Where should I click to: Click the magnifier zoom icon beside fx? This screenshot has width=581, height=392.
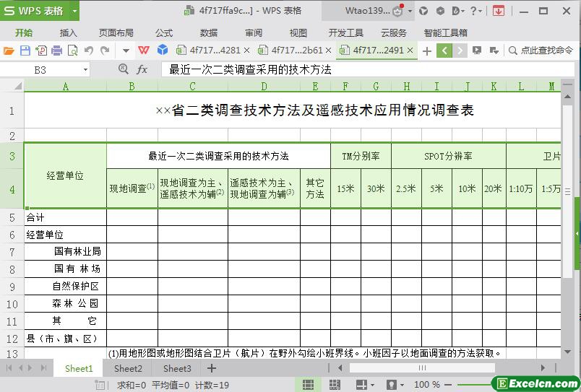124,69
